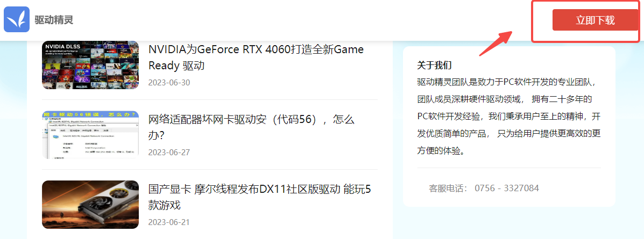The height and width of the screenshot is (239, 644).
Task: Click the 驱动精灵 brand name text
Action: click(x=54, y=20)
